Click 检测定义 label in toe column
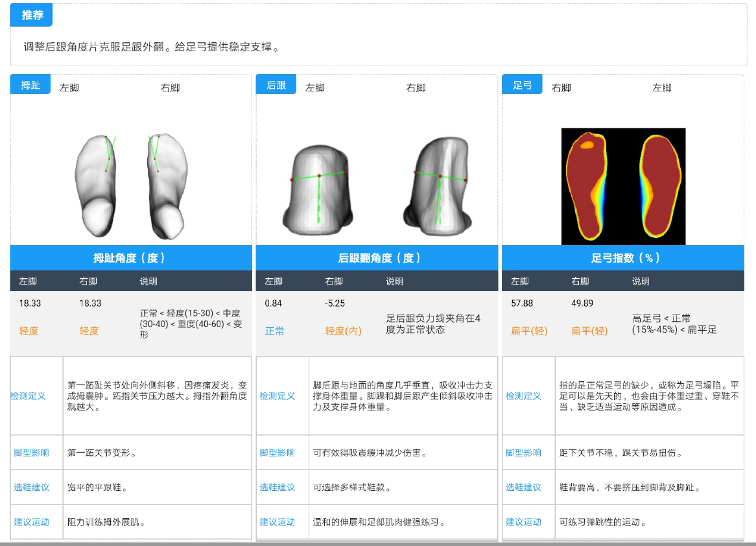This screenshot has height=546, width=756. pyautogui.click(x=29, y=396)
